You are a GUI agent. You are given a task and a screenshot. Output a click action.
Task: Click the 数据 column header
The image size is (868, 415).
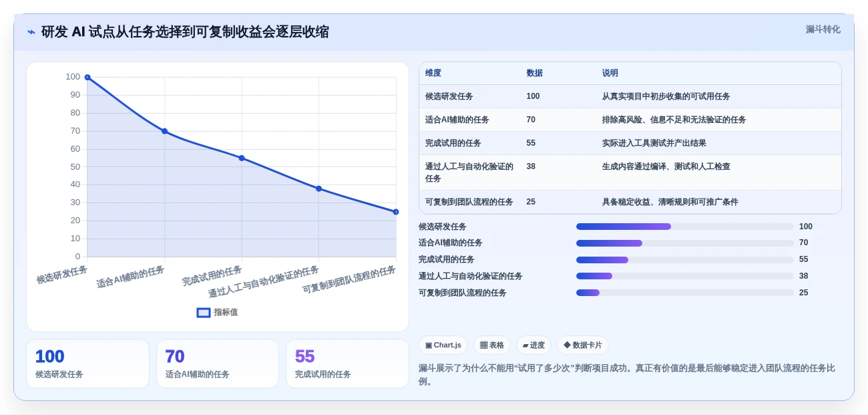[534, 73]
